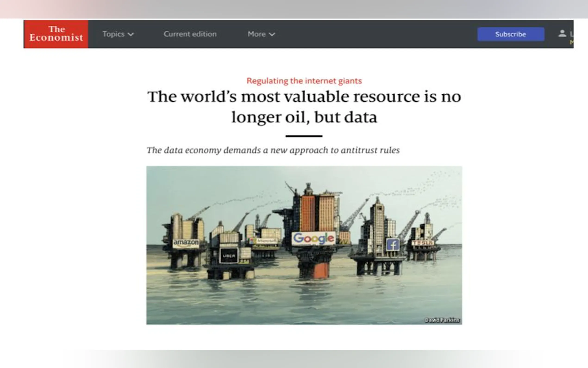
Task: Expand the More menu
Action: coord(261,34)
